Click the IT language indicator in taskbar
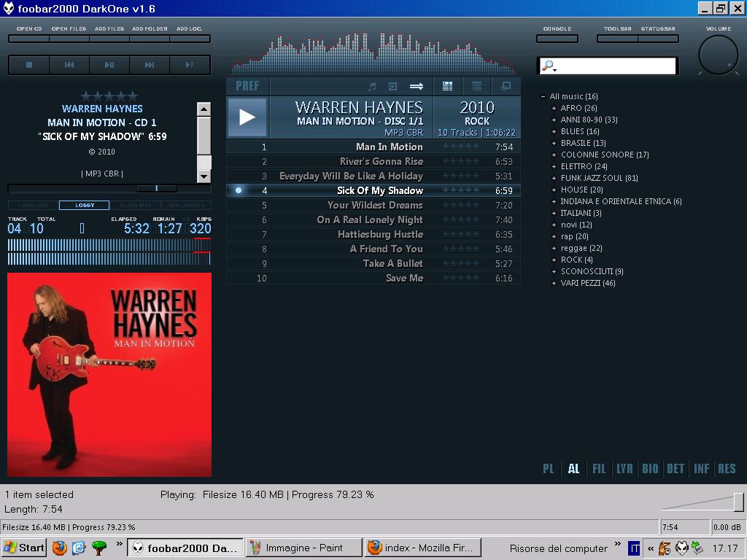The image size is (747, 560). pyautogui.click(x=634, y=548)
